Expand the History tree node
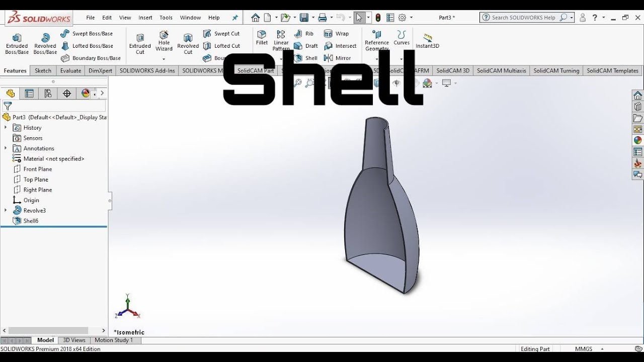Image resolution: width=644 pixels, height=362 pixels. click(x=6, y=128)
